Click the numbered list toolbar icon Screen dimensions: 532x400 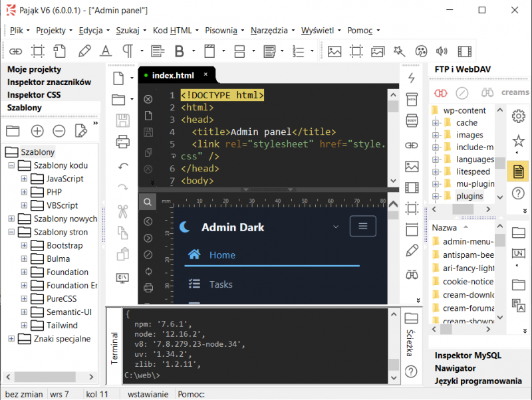click(x=298, y=52)
